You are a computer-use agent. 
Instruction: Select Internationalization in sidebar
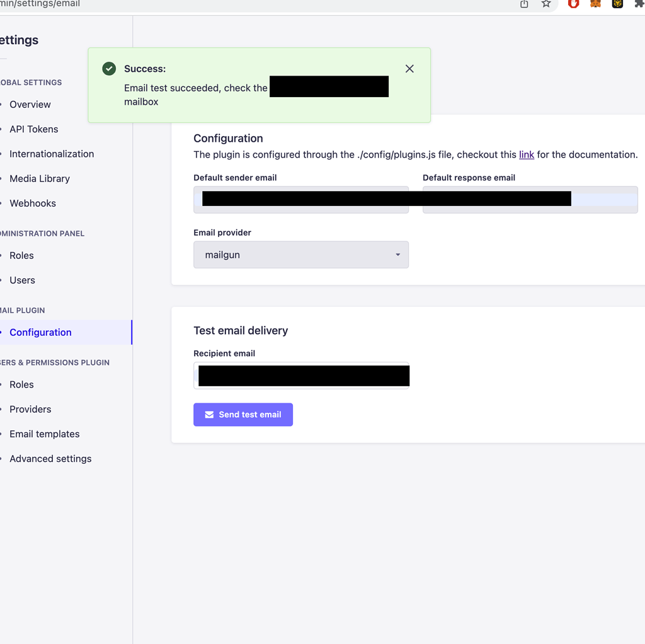click(x=52, y=154)
